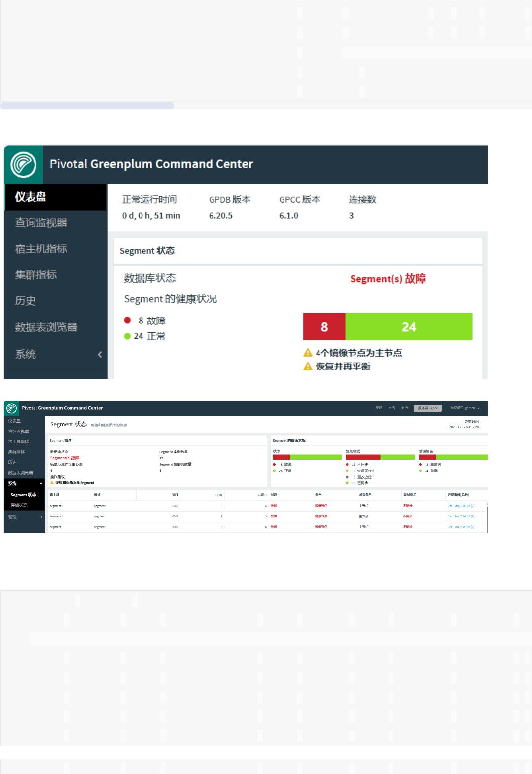This screenshot has height=774, width=532.
Task: Click GPDB version value 6.20.5
Action: (x=221, y=216)
